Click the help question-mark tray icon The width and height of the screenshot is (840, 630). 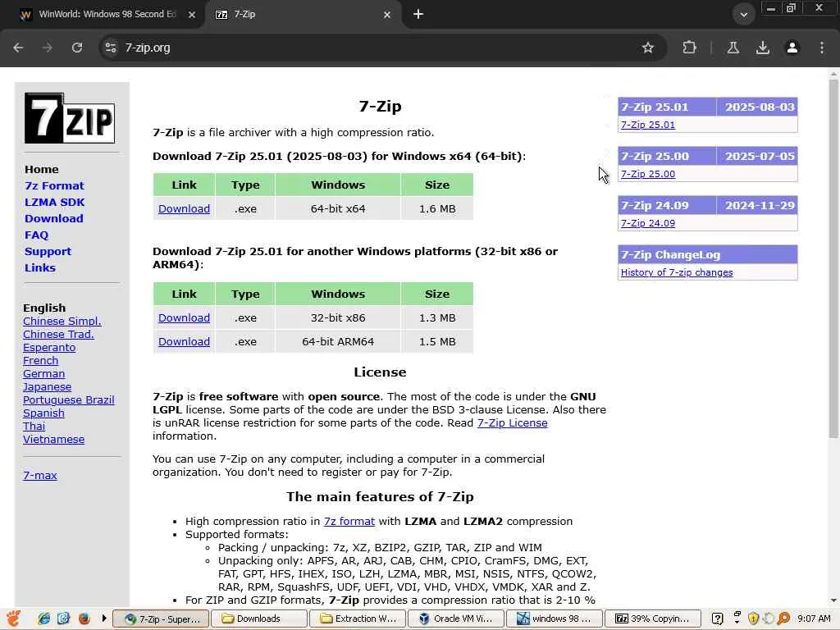tap(717, 619)
